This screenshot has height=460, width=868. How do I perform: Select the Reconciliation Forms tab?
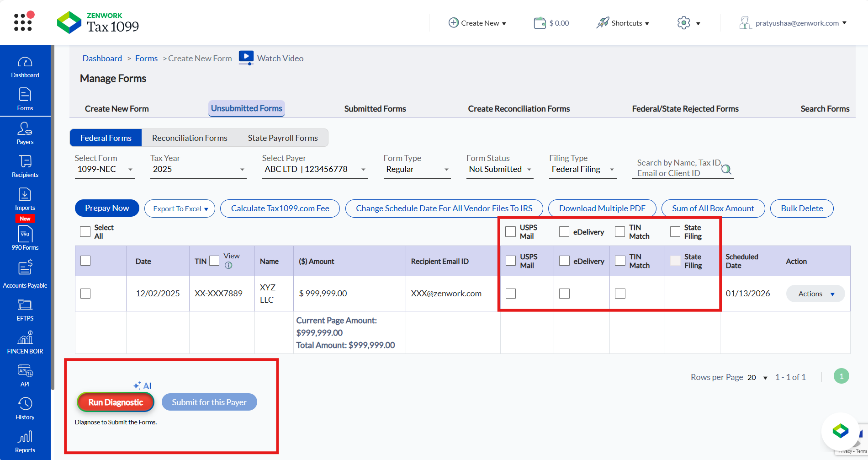click(x=190, y=138)
